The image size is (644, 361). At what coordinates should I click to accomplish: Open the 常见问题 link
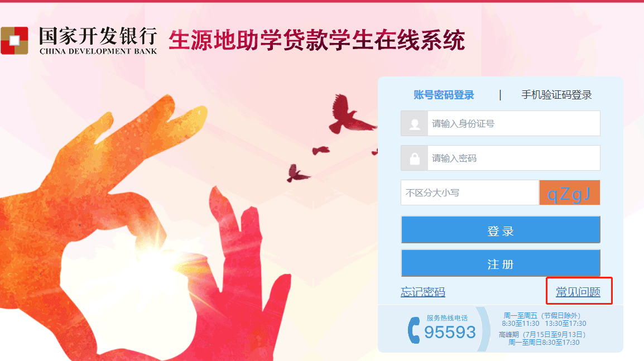click(x=578, y=292)
